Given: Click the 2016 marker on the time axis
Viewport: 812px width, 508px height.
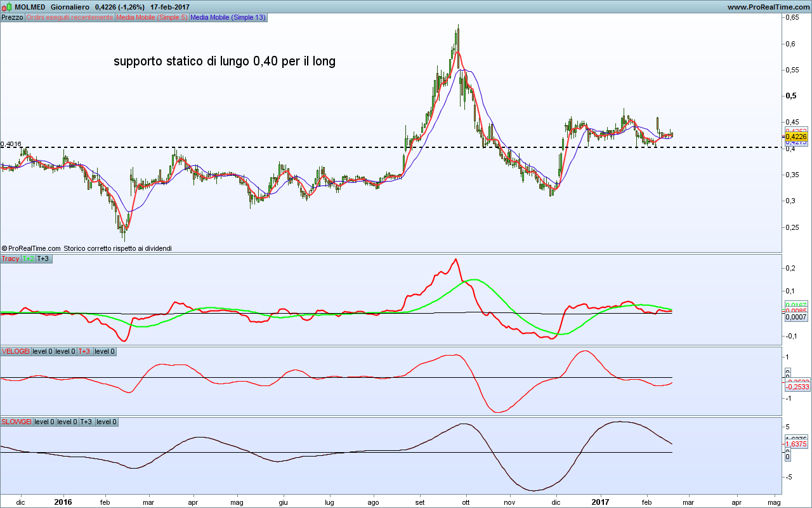Looking at the screenshot, I should (x=63, y=502).
